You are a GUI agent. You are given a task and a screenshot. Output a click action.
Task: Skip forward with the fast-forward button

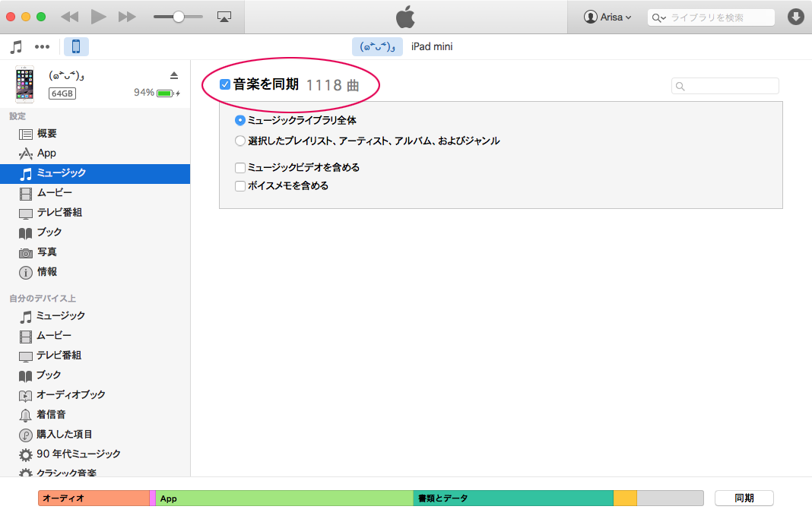pos(127,17)
